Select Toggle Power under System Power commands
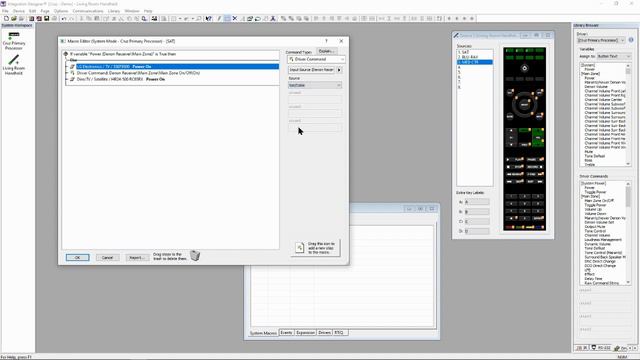The height and width of the screenshot is (360, 640). (595, 192)
